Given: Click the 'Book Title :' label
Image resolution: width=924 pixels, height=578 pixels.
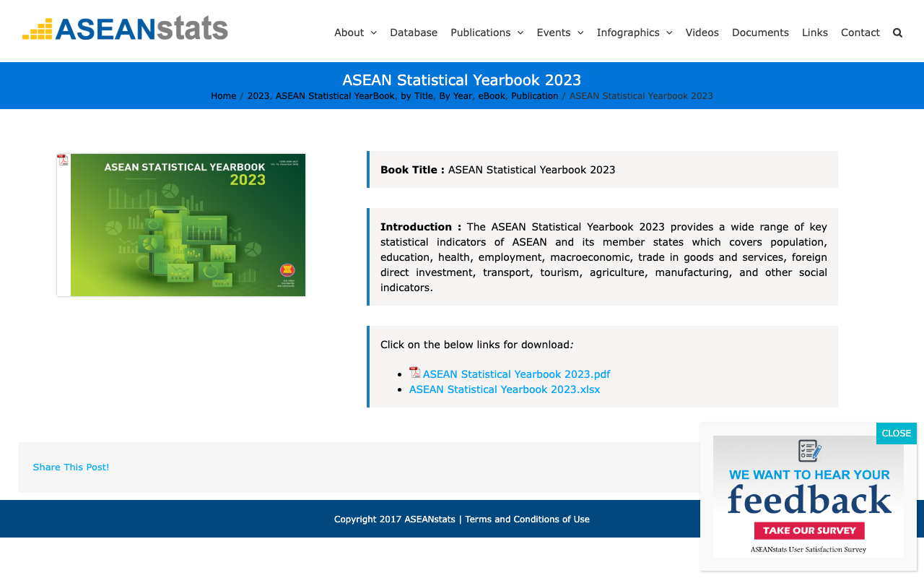Looking at the screenshot, I should point(412,170).
